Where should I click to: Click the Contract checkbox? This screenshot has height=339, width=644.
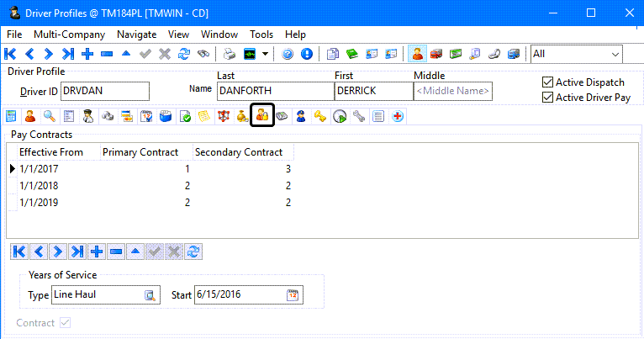[x=66, y=323]
